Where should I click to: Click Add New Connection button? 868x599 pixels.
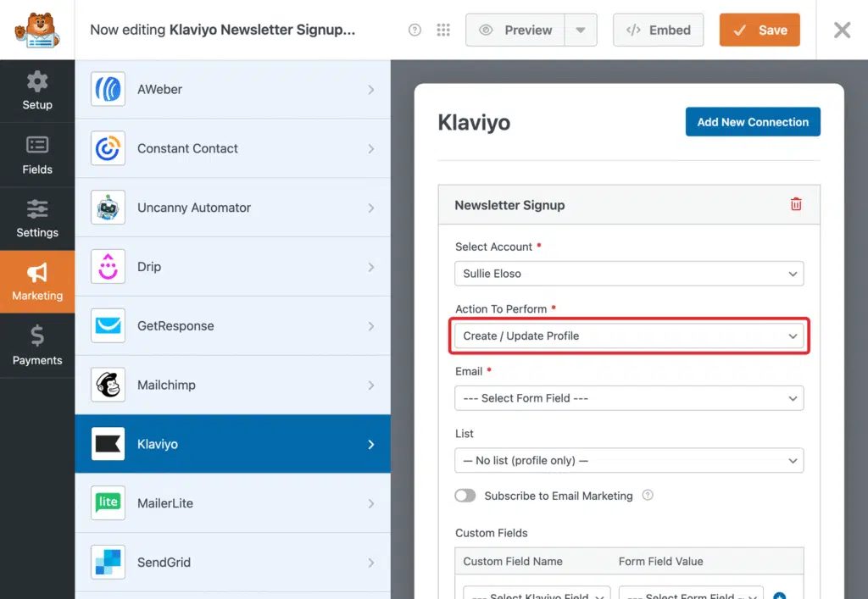pyautogui.click(x=753, y=122)
